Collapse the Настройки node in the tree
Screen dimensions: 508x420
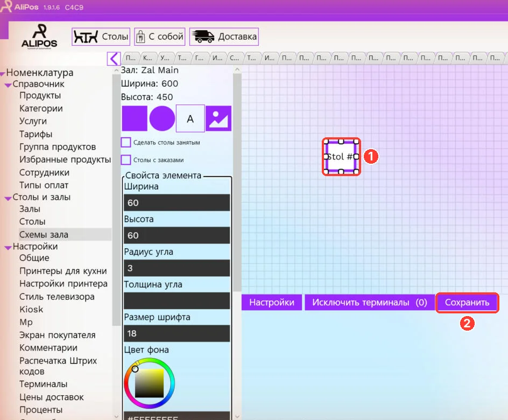(x=8, y=248)
